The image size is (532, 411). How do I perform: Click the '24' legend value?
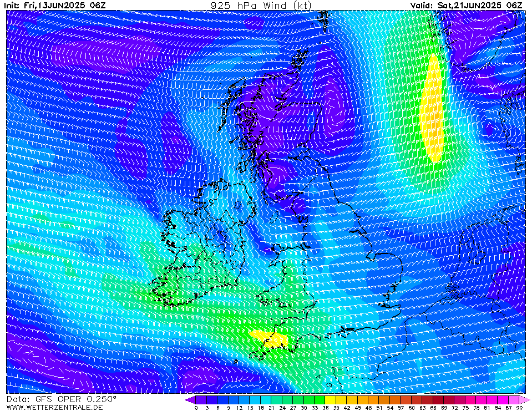click(x=282, y=408)
